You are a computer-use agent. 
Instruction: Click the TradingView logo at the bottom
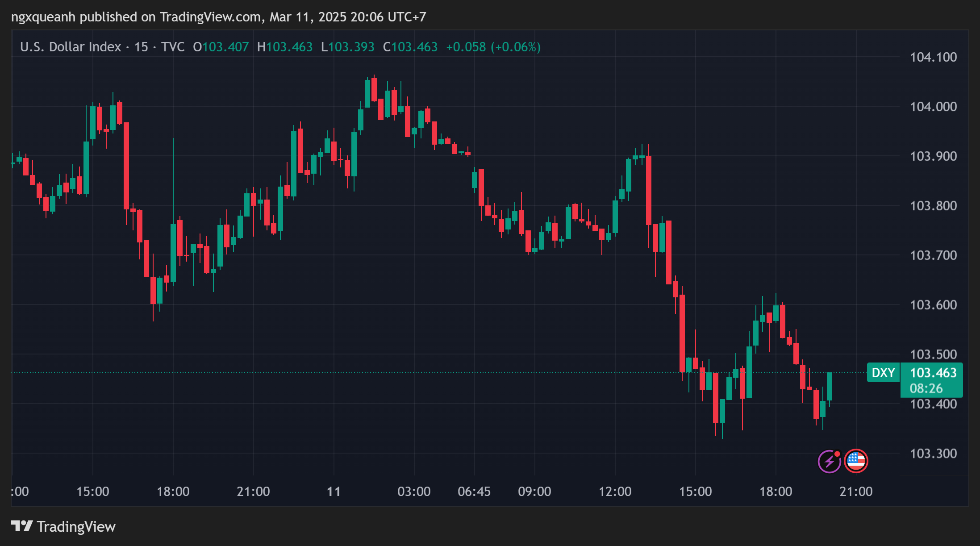[x=63, y=527]
